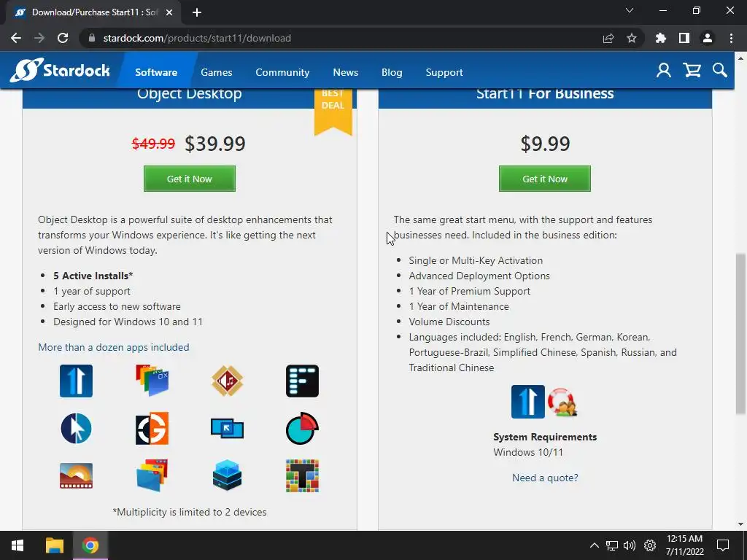The width and height of the screenshot is (747, 560).
Task: Click 'Advanced Deployment Options' bullet
Action: point(479,276)
